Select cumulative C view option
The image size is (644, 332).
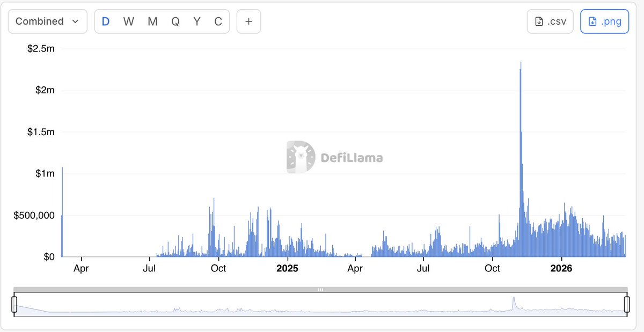(x=218, y=21)
